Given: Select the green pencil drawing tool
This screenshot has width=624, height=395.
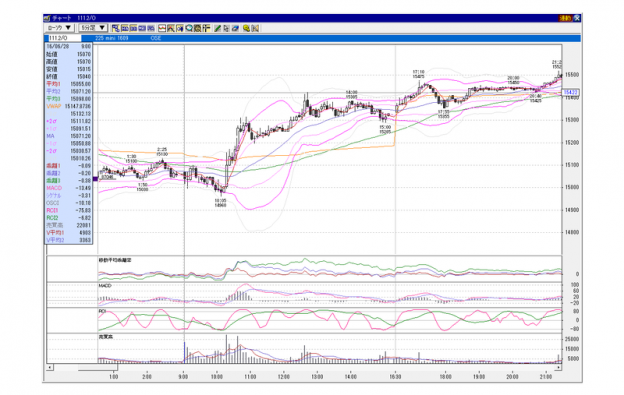Looking at the screenshot, I should tap(217, 28).
